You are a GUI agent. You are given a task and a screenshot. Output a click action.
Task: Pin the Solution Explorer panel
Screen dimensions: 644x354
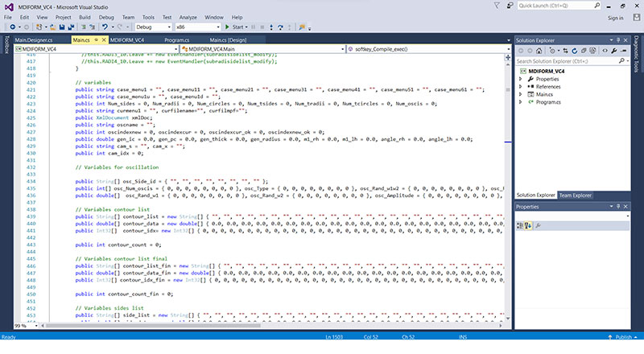tap(618, 40)
